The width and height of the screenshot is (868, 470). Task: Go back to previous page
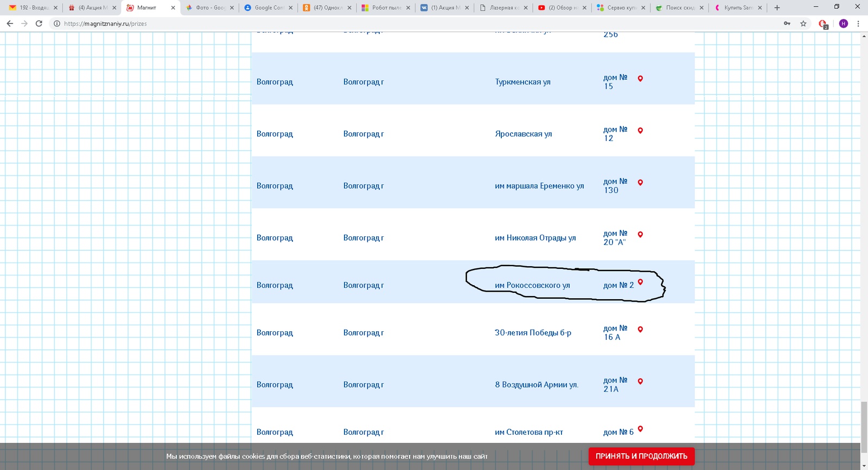(10, 23)
